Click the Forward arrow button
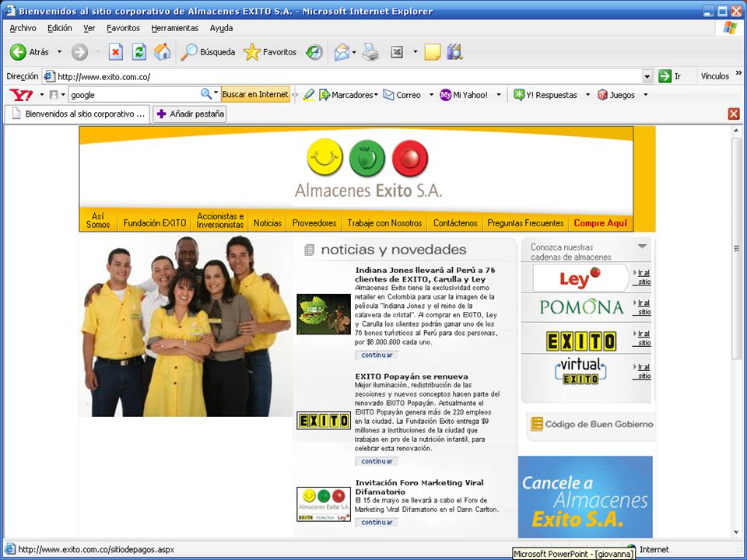Viewport: 747px width, 560px height. coord(79,52)
